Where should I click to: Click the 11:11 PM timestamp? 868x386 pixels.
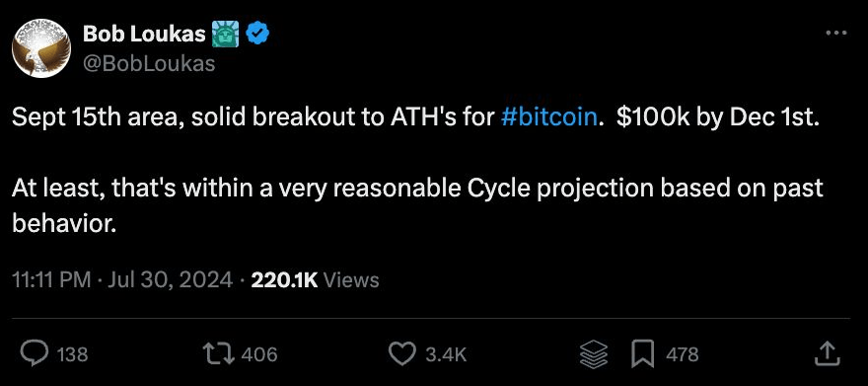tap(51, 279)
